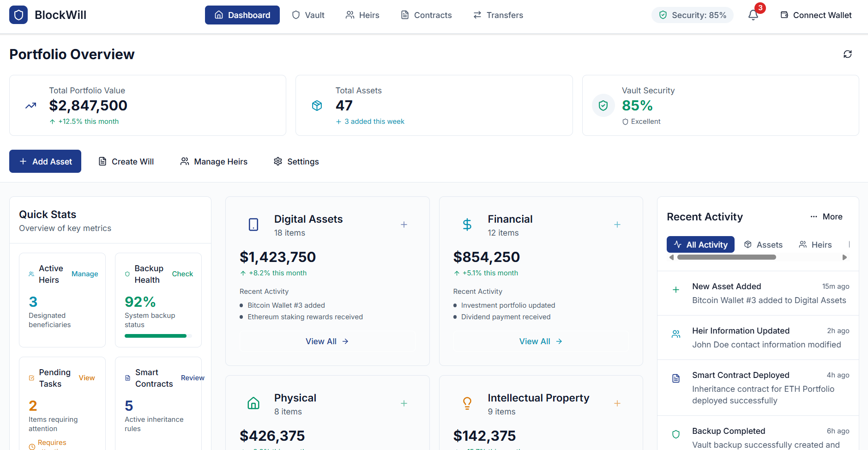868x450 pixels.
Task: Click View link in Pending Tasks
Action: [87, 378]
